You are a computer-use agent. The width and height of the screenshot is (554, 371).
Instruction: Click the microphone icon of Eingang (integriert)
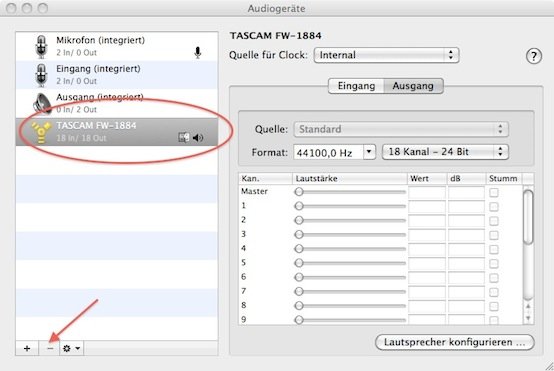point(42,75)
